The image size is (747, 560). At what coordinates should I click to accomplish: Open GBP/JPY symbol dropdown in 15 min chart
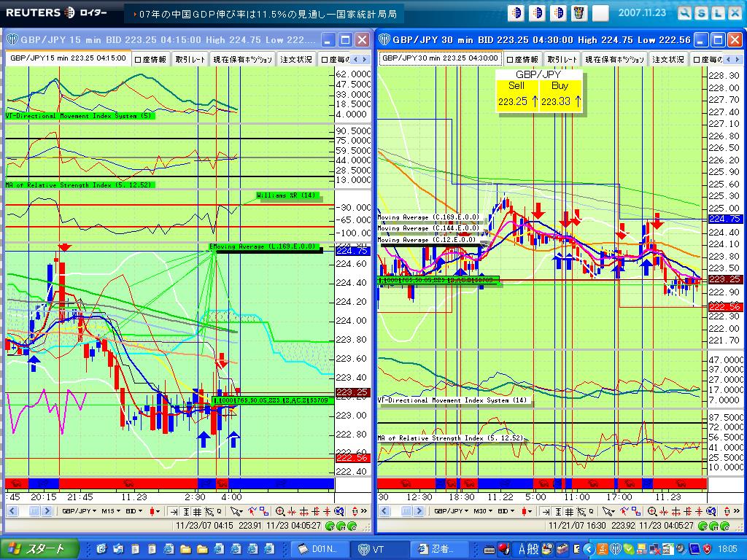pyautogui.click(x=79, y=511)
